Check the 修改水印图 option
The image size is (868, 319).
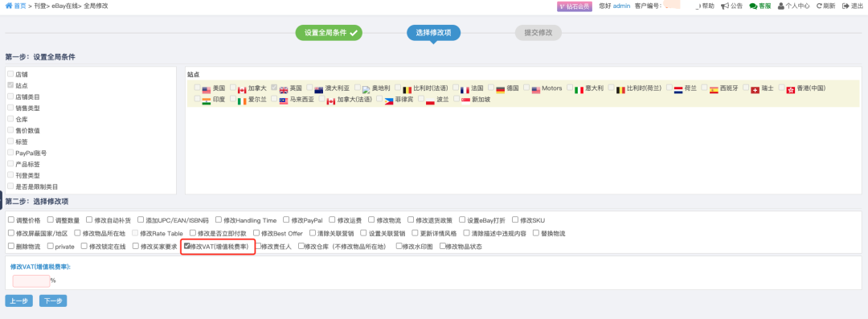tap(399, 246)
